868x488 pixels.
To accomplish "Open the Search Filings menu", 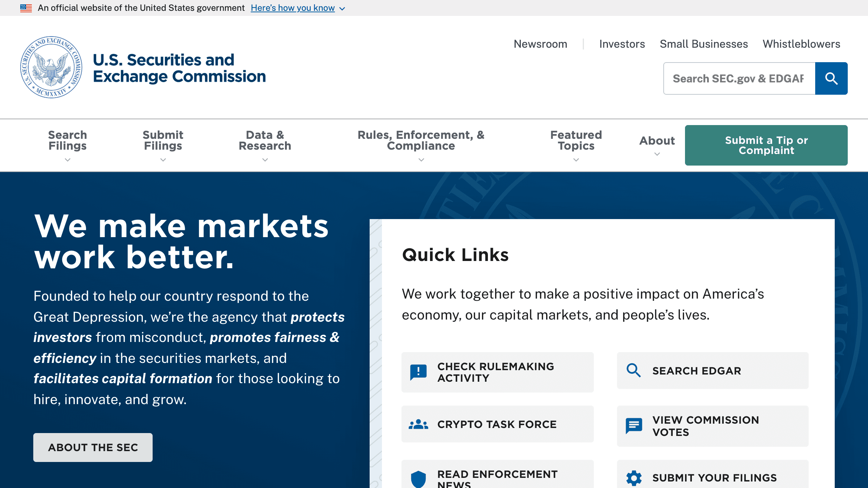I will pos(68,145).
